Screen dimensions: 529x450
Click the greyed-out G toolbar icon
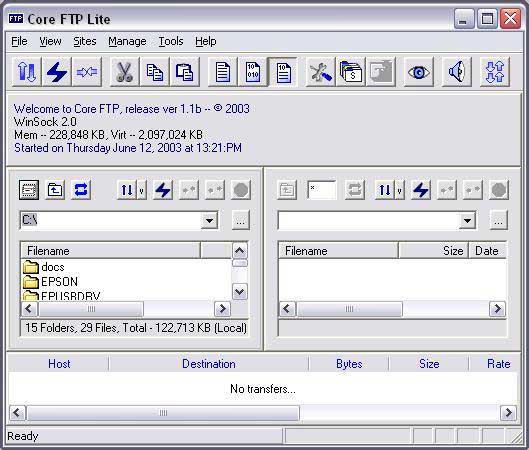coord(381,72)
